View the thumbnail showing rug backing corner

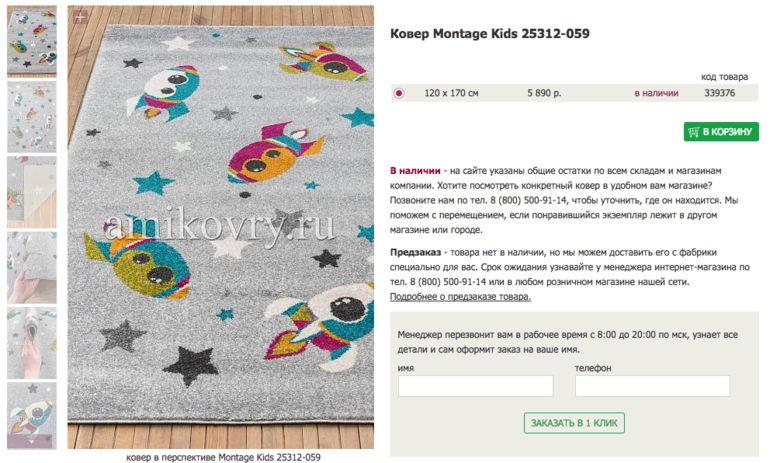[32, 192]
